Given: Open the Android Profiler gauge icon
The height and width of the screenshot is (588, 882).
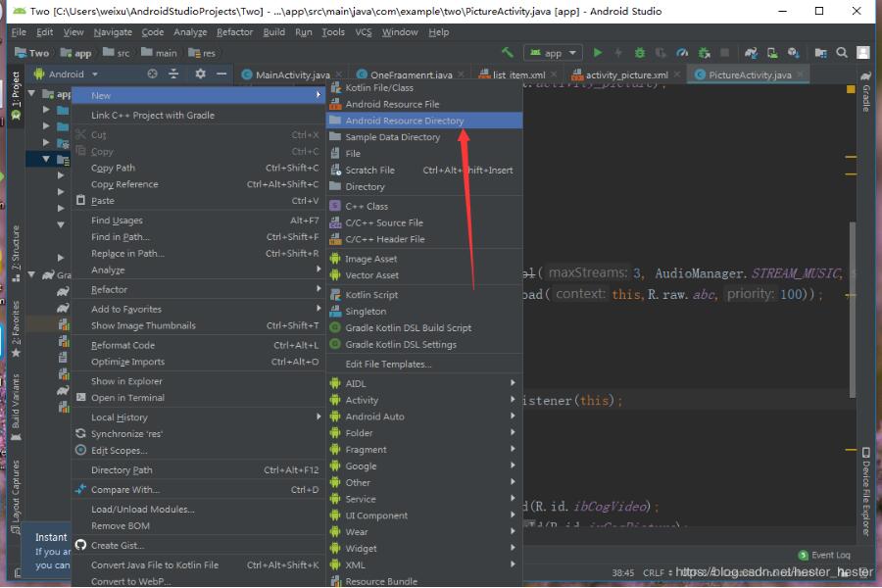Looking at the screenshot, I should [x=682, y=52].
